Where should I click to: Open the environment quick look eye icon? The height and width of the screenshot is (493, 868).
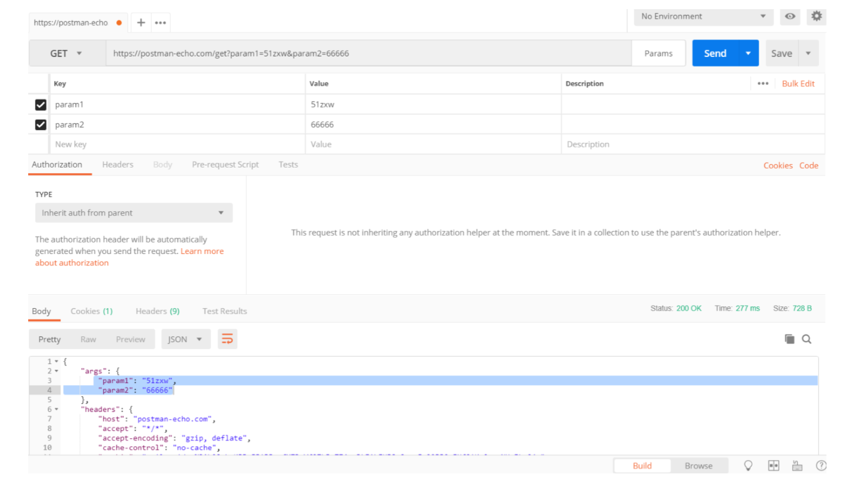(790, 17)
